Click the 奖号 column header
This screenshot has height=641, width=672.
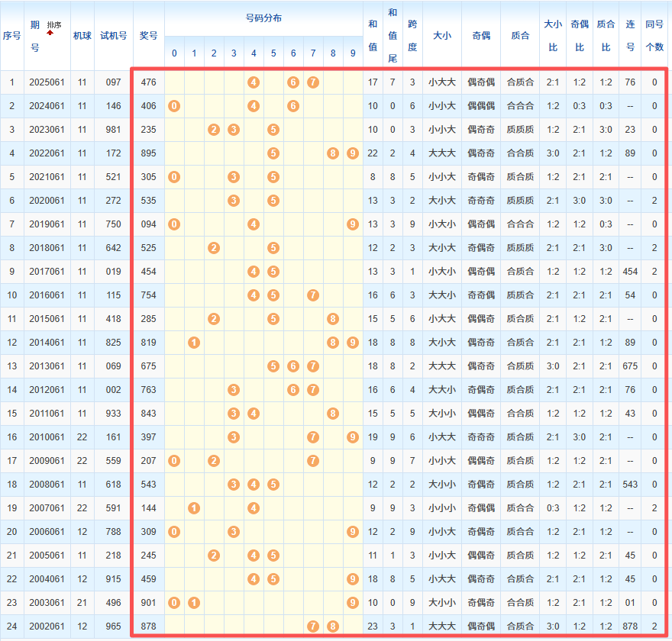click(x=148, y=35)
